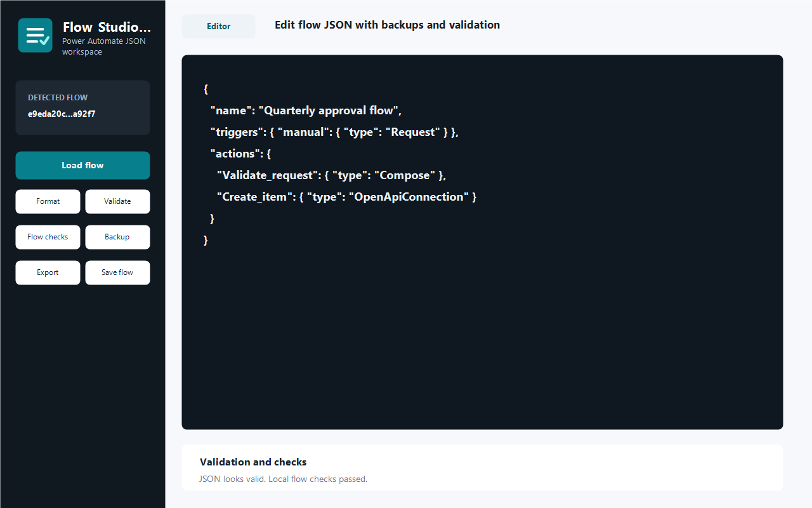Click the Flow Studio checklist logo icon
The width and height of the screenshot is (812, 508).
coord(35,35)
